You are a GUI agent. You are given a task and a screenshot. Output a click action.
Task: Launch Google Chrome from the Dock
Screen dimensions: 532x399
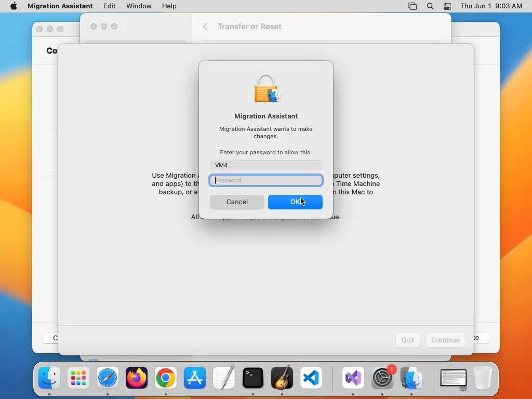coord(166,378)
